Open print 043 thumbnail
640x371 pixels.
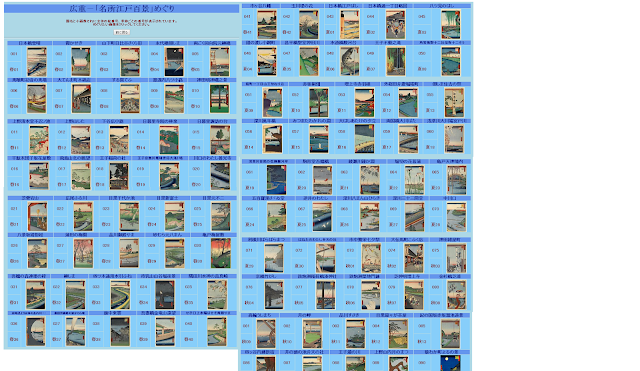pyautogui.click(x=350, y=24)
